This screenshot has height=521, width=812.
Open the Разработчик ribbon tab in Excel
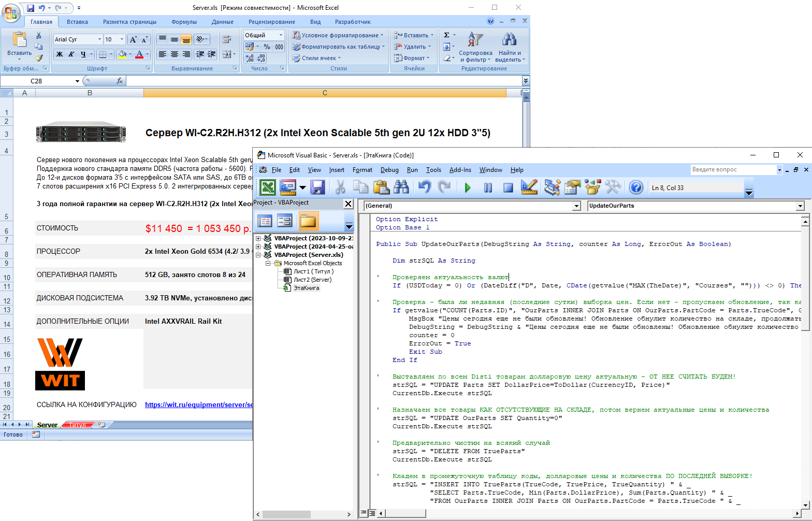pyautogui.click(x=353, y=22)
